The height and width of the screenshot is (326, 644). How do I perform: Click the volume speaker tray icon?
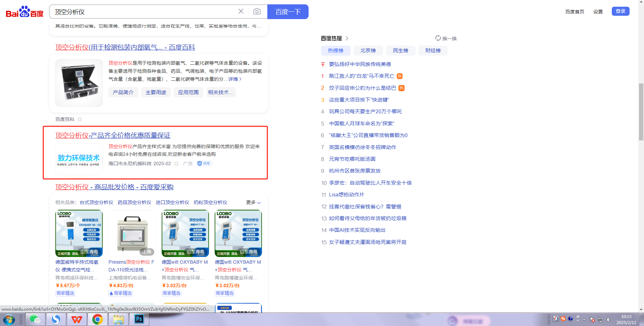pos(608,320)
